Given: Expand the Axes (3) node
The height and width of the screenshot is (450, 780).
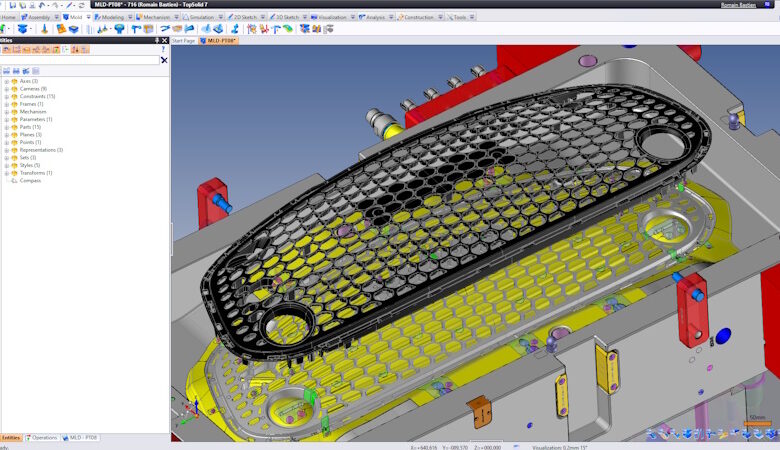Looking at the screenshot, I should (x=6, y=81).
